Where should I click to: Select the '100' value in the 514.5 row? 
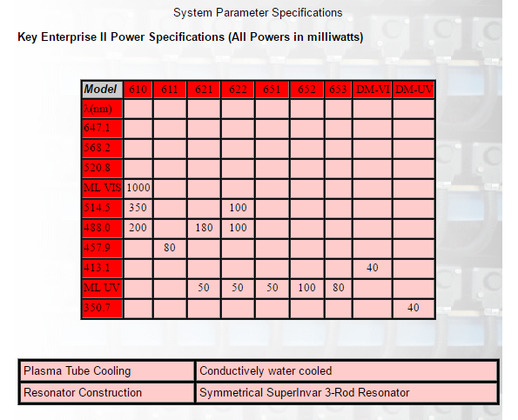[238, 209]
